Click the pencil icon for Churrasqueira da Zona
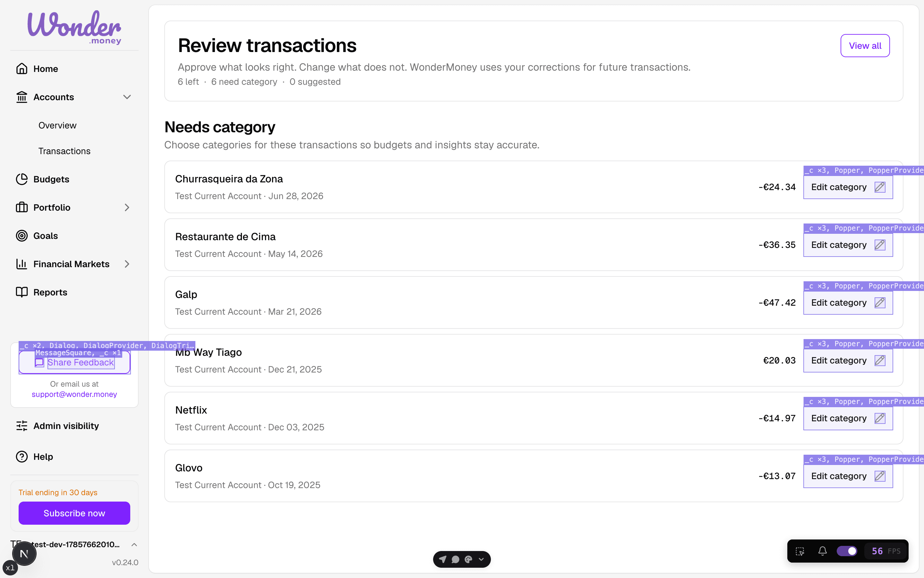The image size is (924, 578). pyautogui.click(x=880, y=187)
